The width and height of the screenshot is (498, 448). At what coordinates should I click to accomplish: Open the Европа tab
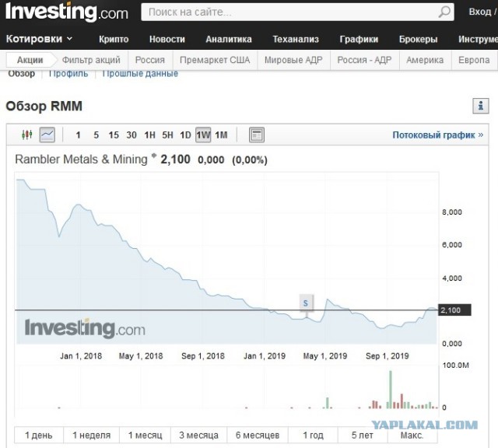pyautogui.click(x=474, y=60)
